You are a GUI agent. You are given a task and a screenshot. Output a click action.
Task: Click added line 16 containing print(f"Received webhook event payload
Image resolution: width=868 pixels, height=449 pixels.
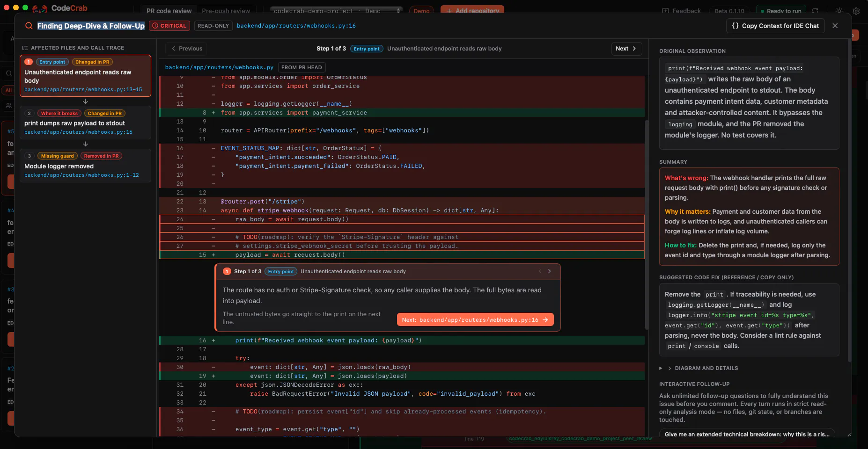[402, 340]
